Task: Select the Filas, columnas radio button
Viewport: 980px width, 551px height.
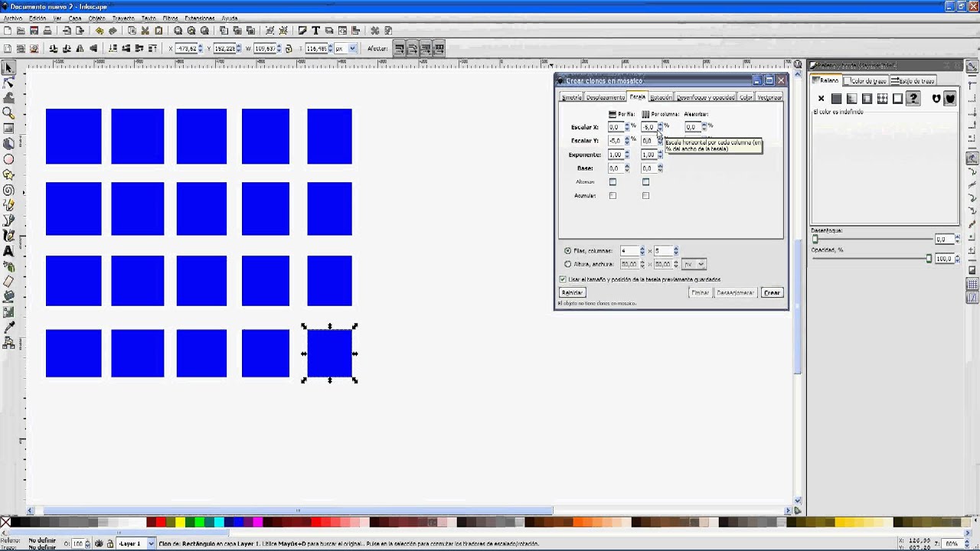Action: coord(567,251)
